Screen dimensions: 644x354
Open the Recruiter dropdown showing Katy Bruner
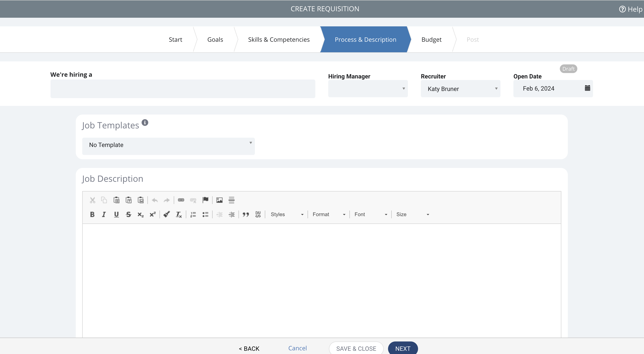point(461,89)
